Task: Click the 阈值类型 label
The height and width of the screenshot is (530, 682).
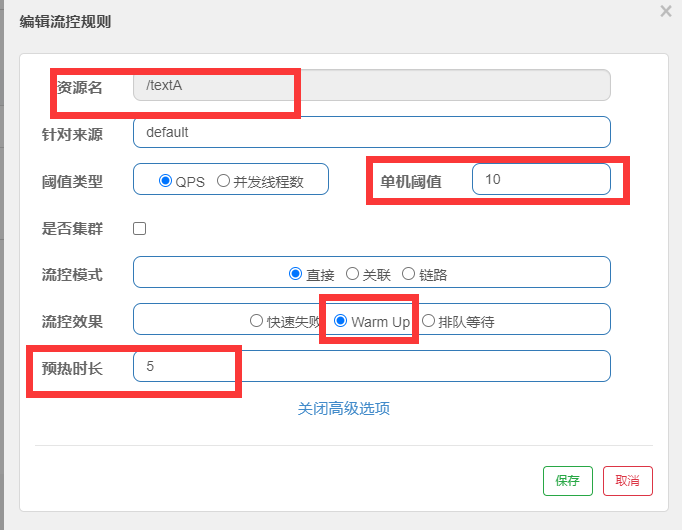Action: pyautogui.click(x=72, y=182)
